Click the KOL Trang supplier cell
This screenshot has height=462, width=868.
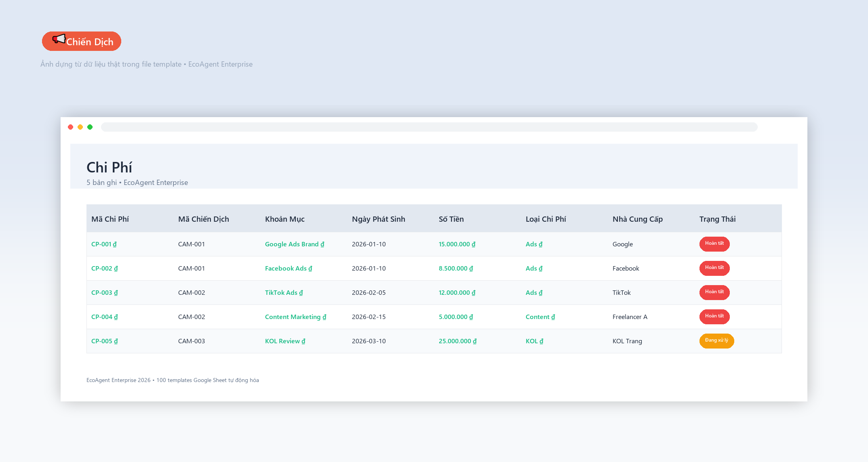point(627,341)
